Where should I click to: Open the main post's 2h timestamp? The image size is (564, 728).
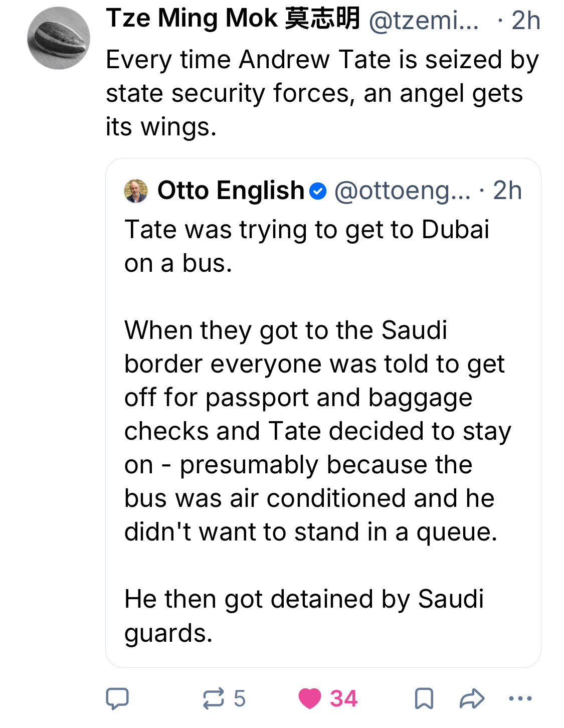(525, 21)
